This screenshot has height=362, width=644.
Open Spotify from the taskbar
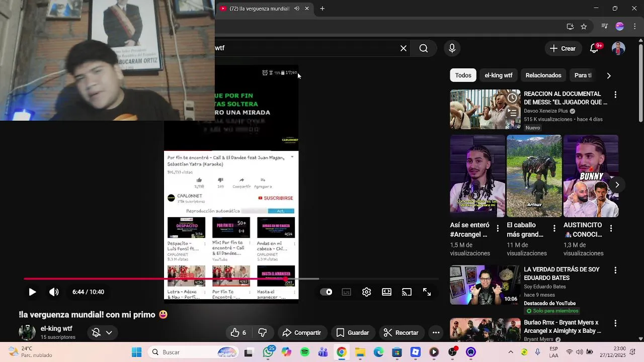305,352
